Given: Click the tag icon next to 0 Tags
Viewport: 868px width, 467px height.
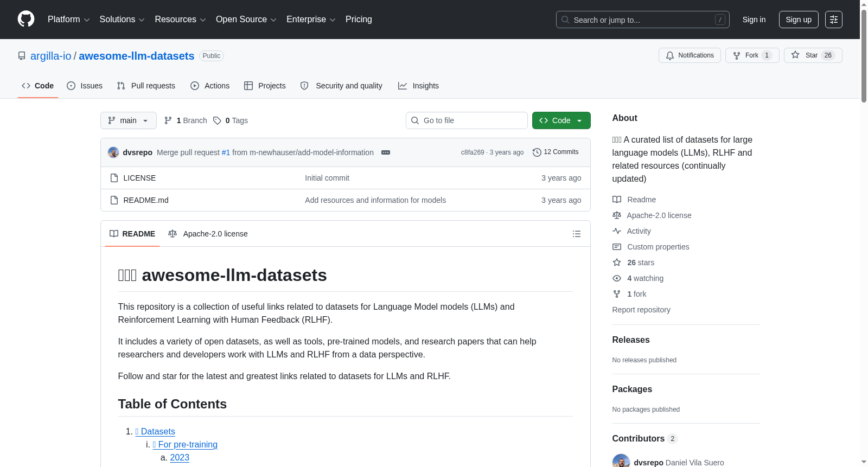Looking at the screenshot, I should (x=217, y=120).
